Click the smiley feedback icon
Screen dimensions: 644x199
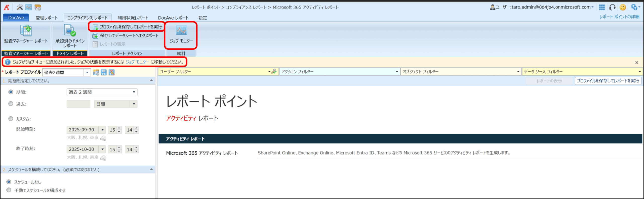[623, 7]
